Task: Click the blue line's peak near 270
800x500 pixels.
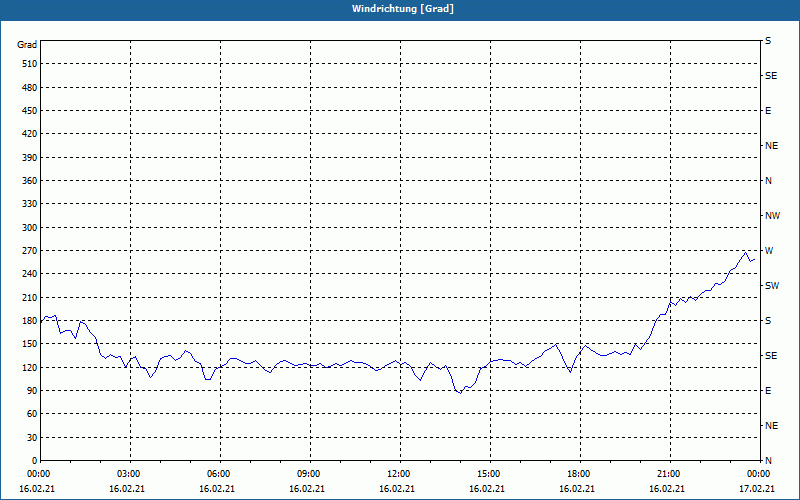Action: pos(745,252)
